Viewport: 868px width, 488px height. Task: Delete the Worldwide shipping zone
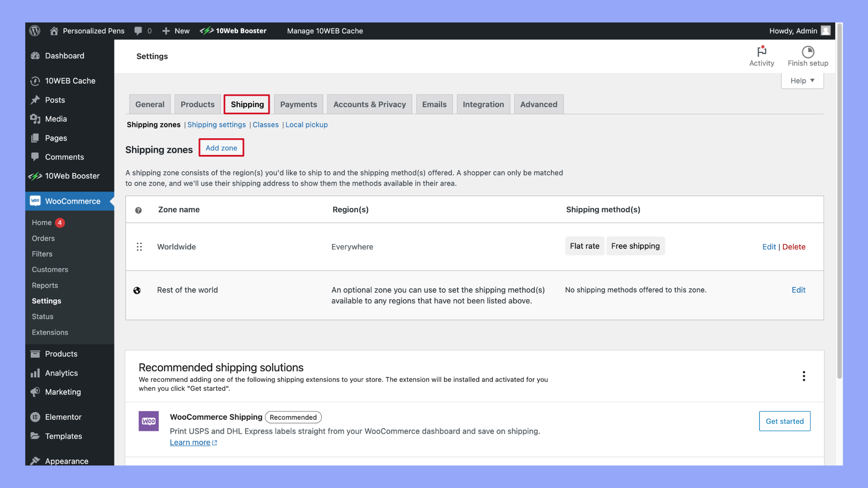(794, 247)
